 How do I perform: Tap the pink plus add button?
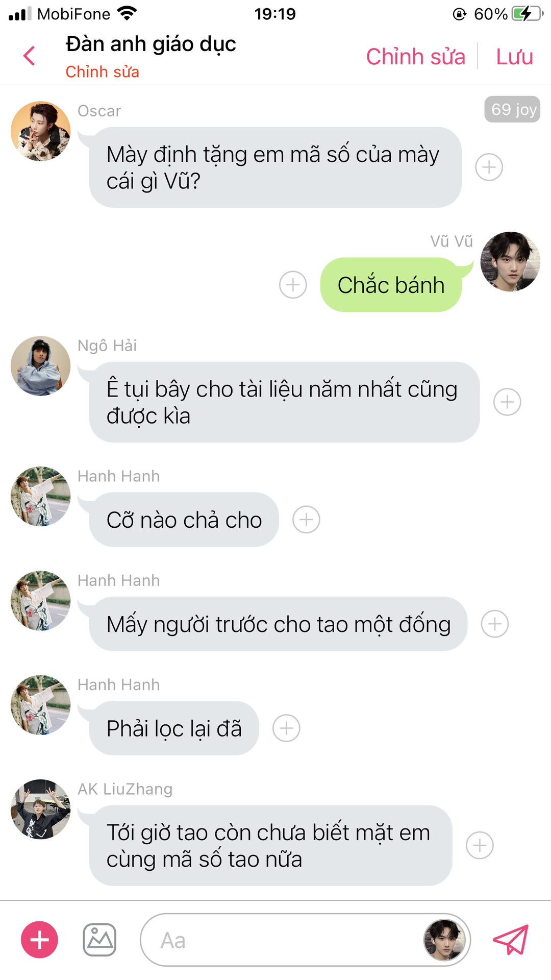[x=39, y=940]
